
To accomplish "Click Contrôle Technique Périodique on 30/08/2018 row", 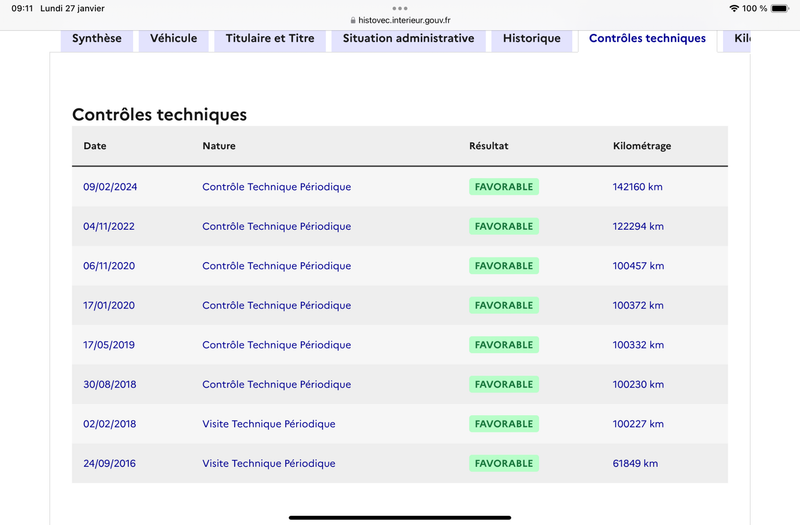I will 277,384.
